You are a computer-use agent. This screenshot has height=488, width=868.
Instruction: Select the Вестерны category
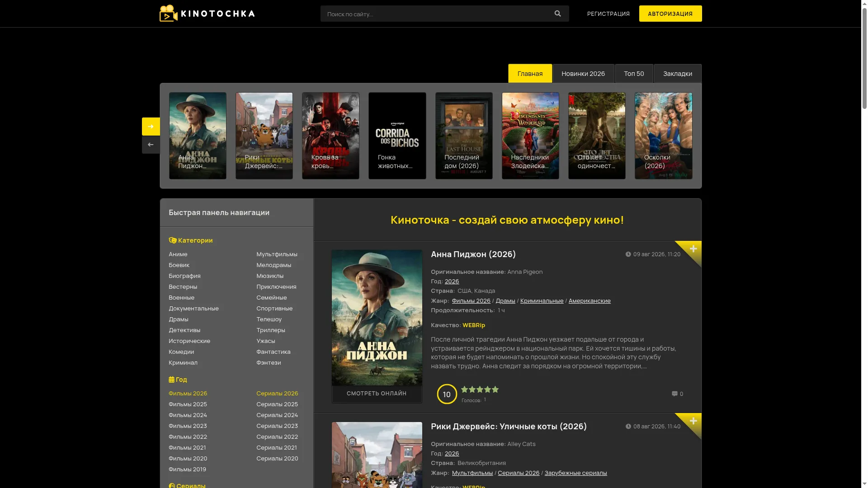pyautogui.click(x=183, y=286)
